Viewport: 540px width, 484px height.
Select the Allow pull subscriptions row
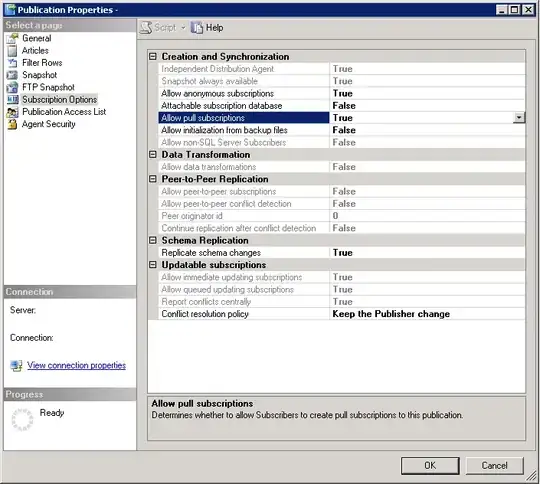point(342,118)
